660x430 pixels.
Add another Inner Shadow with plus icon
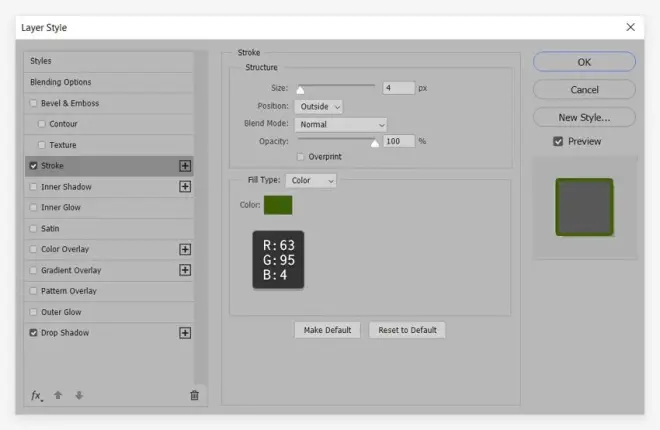coord(185,186)
